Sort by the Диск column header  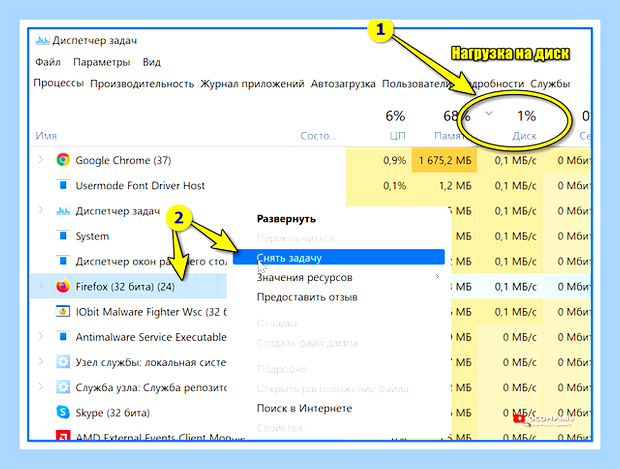click(x=524, y=136)
